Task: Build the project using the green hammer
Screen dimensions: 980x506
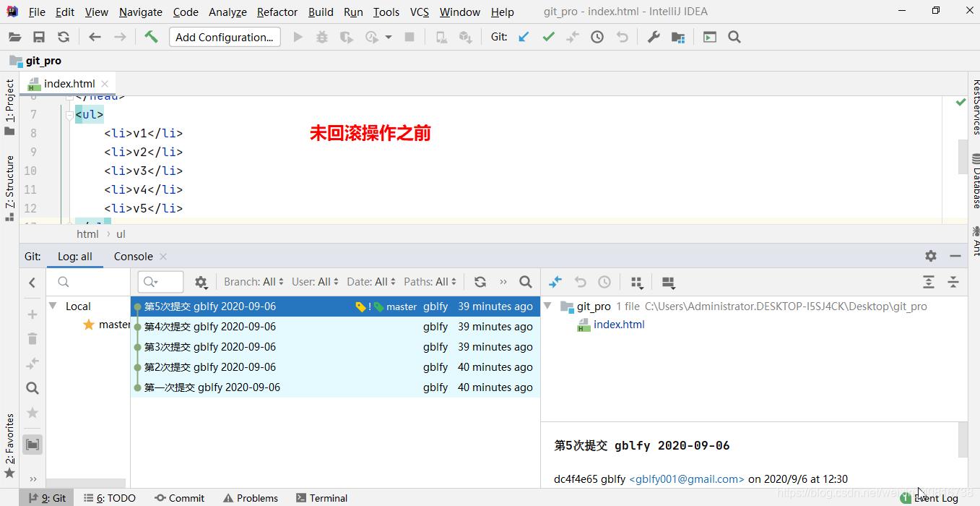Action: tap(151, 37)
